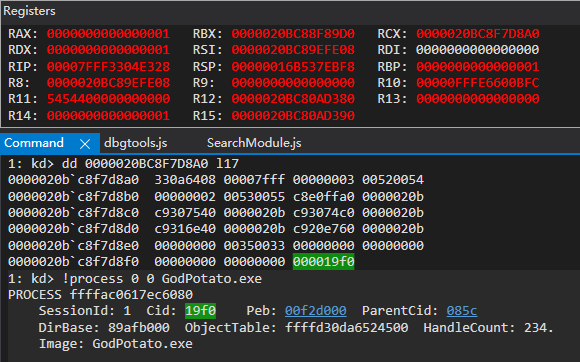Select Image name GodPotato.exe
The height and width of the screenshot is (362, 580).
[x=142, y=344]
